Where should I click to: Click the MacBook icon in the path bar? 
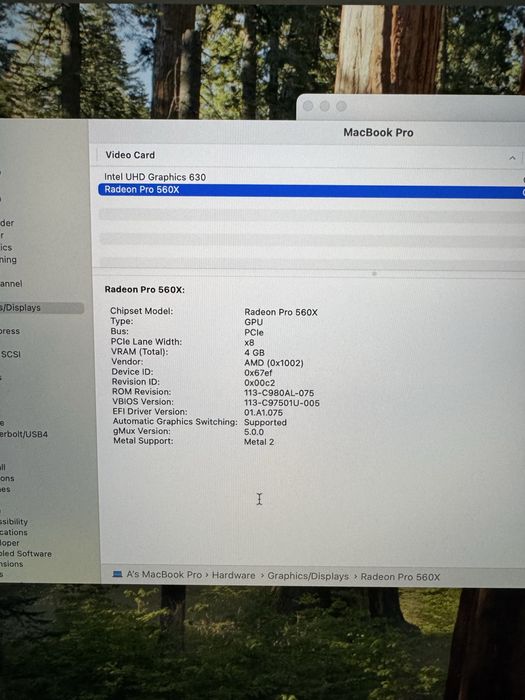[117, 574]
